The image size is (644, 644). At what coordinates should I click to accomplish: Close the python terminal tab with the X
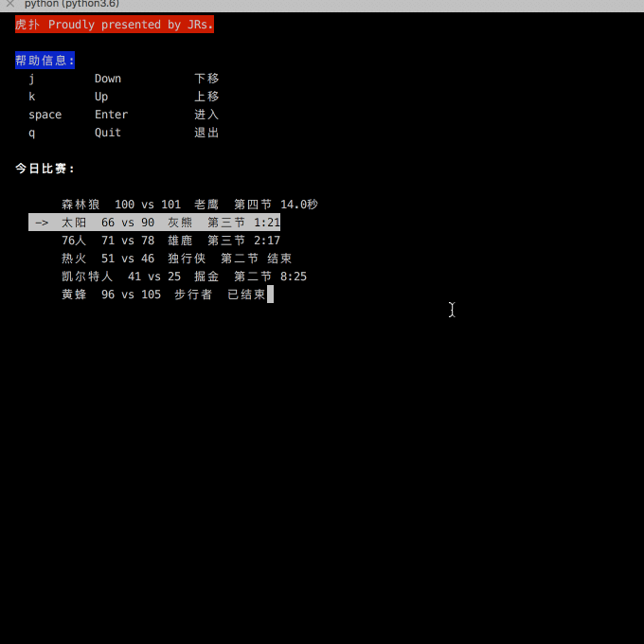[10, 4]
